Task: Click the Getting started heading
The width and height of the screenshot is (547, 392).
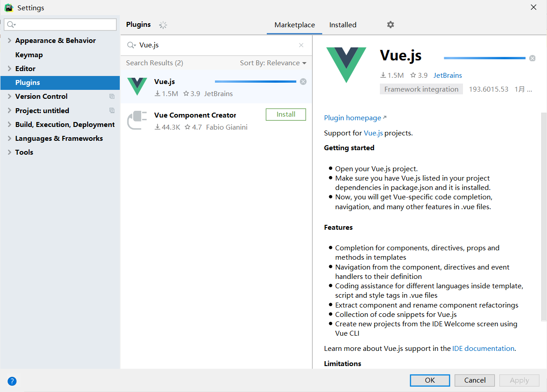Action: pos(349,148)
